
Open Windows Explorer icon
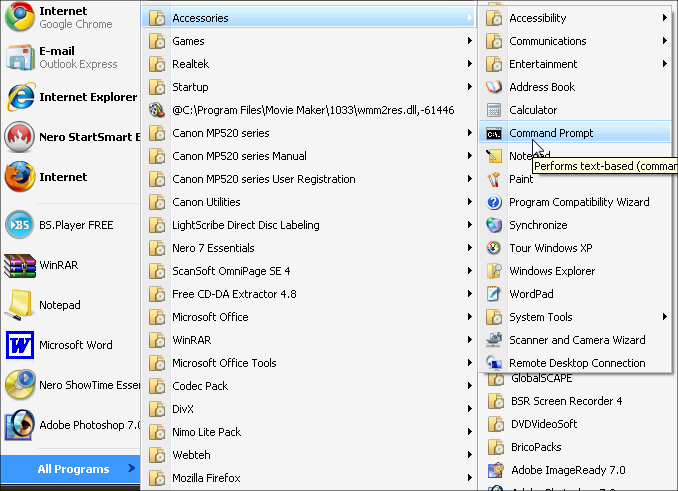click(494, 271)
